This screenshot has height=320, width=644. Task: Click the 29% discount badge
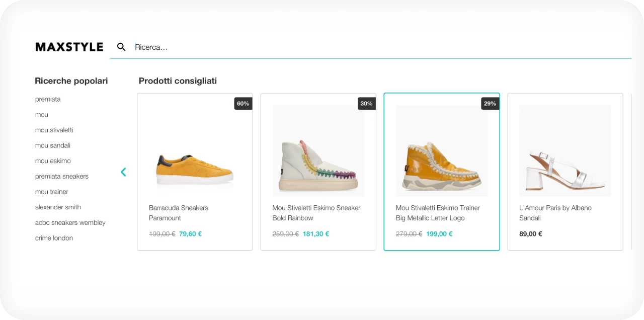coord(490,104)
